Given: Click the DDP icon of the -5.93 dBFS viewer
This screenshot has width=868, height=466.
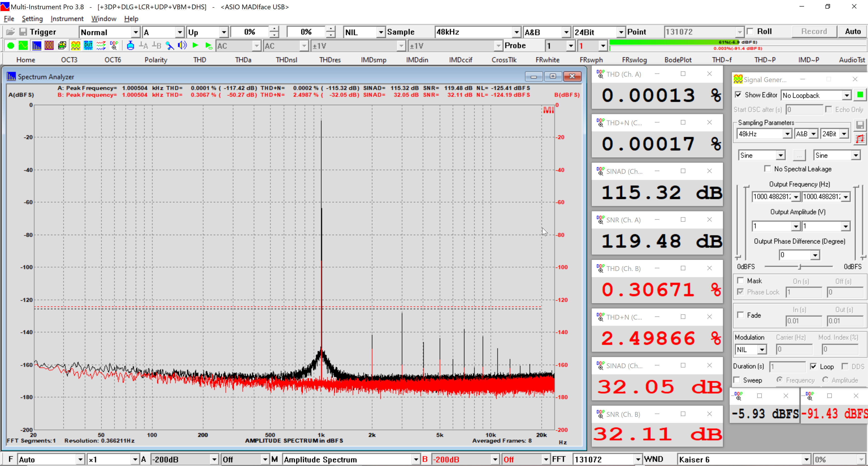Looking at the screenshot, I should (x=739, y=396).
